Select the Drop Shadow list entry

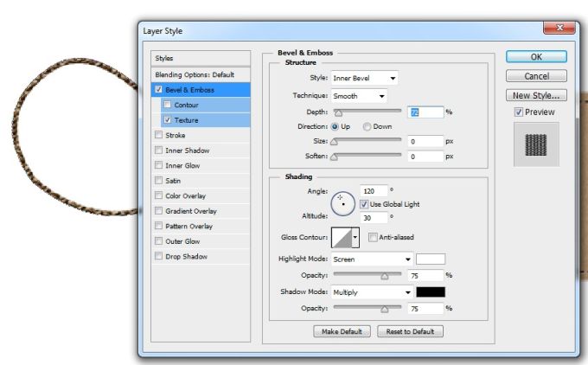click(201, 257)
